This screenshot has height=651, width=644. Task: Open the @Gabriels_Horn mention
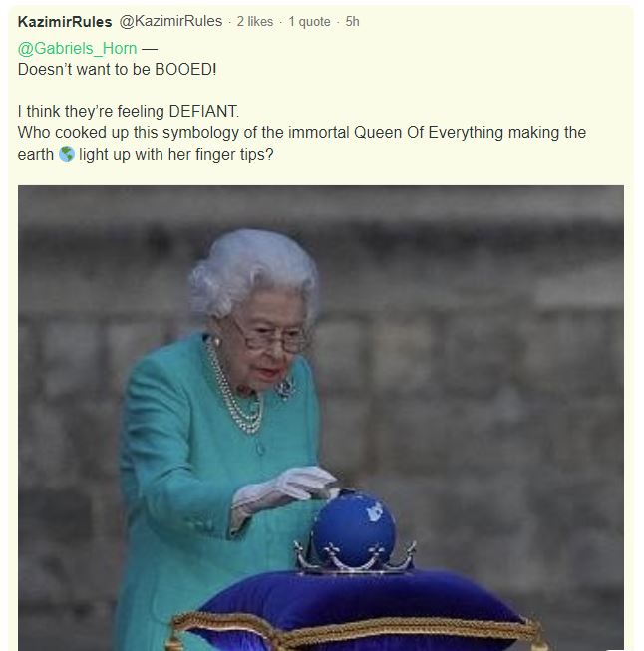tap(77, 49)
